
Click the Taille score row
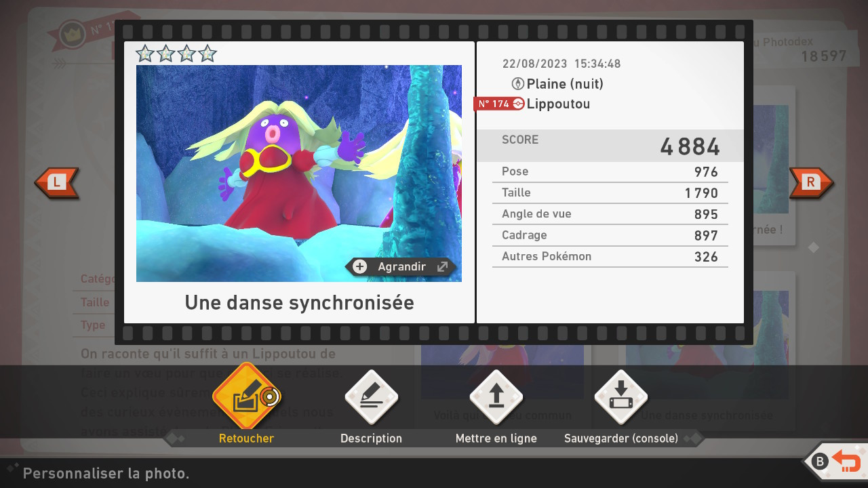tap(610, 193)
